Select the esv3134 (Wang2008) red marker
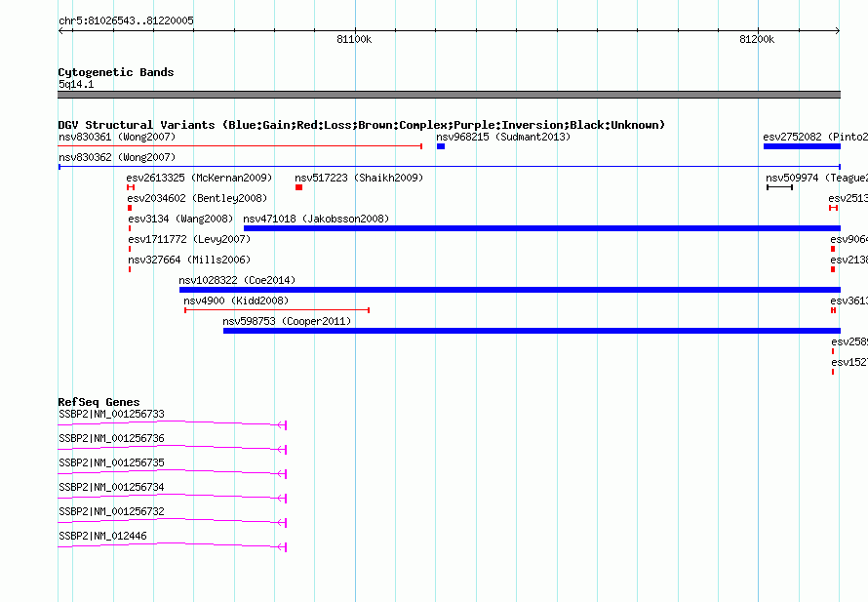The image size is (868, 602). (x=130, y=228)
